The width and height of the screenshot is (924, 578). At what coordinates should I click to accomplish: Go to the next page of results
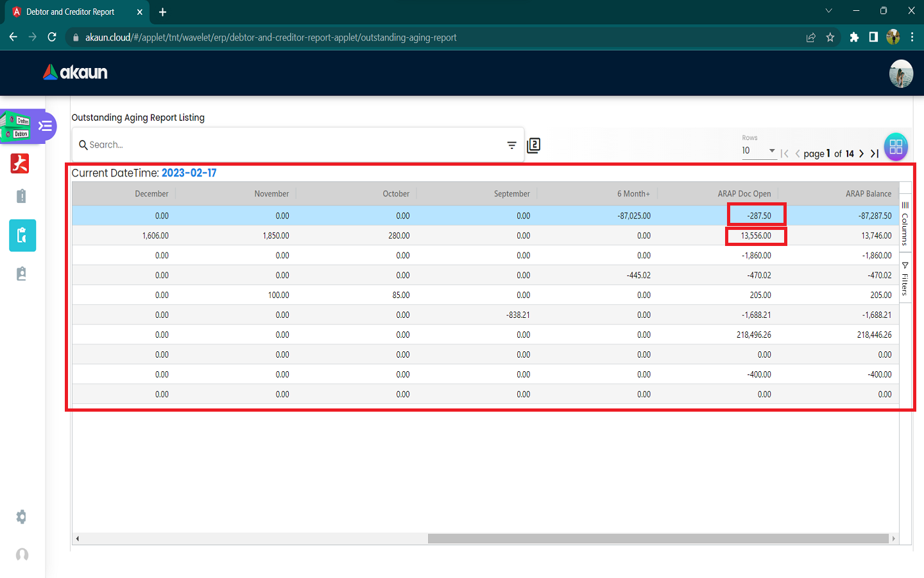tap(861, 153)
